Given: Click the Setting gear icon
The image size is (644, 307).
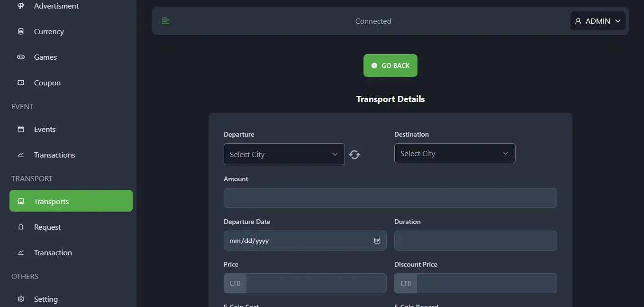Looking at the screenshot, I should click(x=21, y=299).
